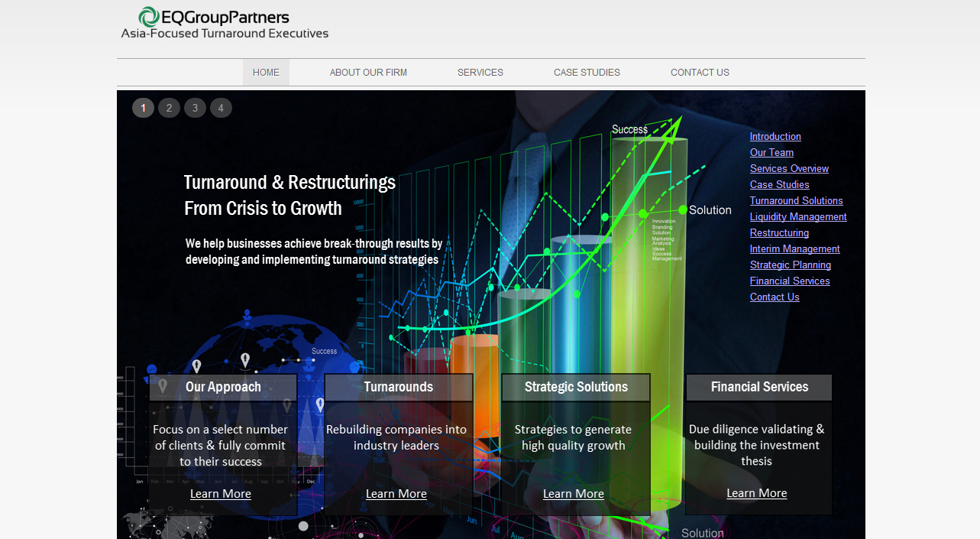Click CONTACT US in the navigation bar

coord(700,73)
